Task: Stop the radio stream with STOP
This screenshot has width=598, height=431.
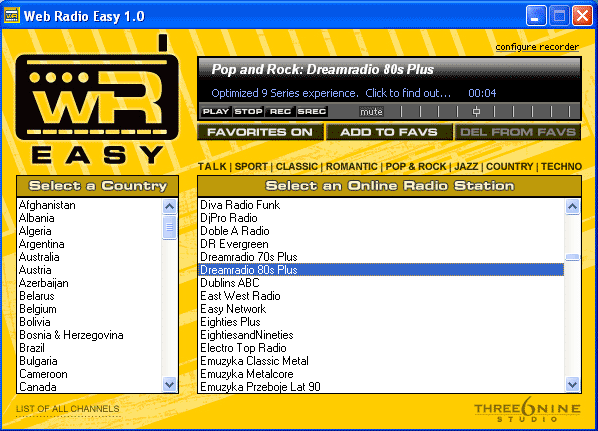Action: click(248, 111)
